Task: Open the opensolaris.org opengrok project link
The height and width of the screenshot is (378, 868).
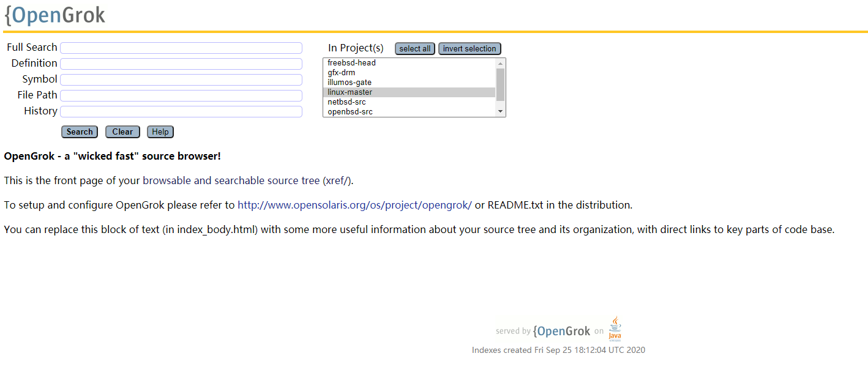Action: click(x=354, y=205)
